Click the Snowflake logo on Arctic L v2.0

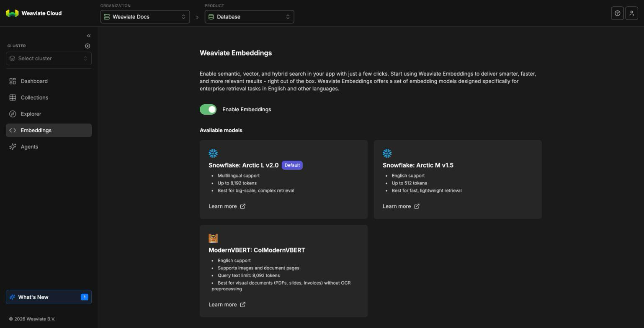pos(213,154)
